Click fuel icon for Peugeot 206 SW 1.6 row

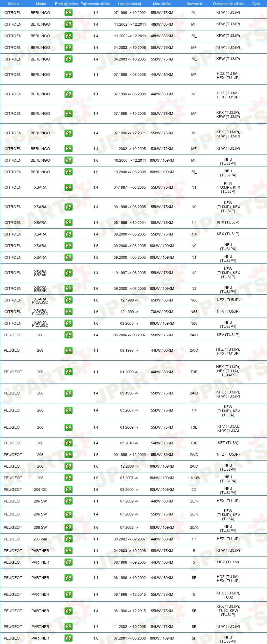click(68, 527)
